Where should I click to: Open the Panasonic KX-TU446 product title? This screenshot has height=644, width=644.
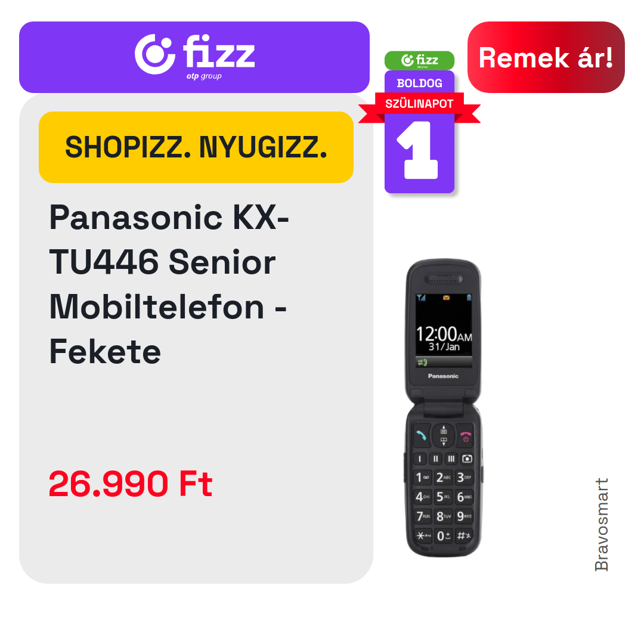169,284
